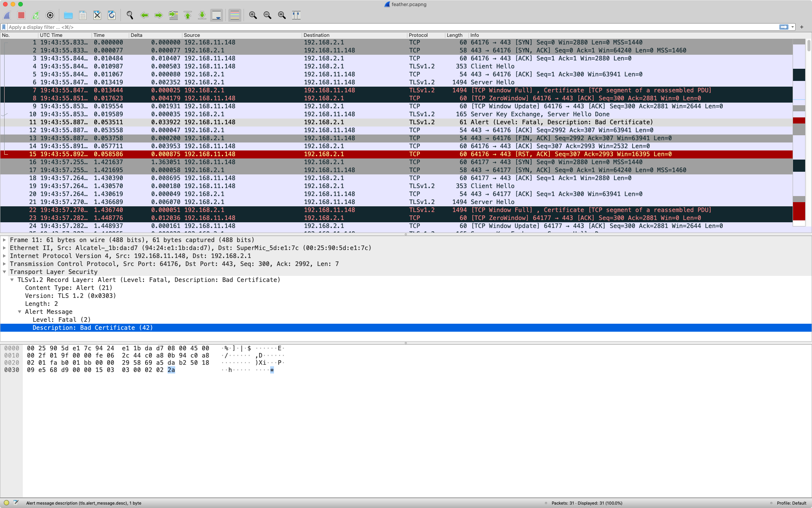
Task: Restart the current capture
Action: [x=36, y=15]
